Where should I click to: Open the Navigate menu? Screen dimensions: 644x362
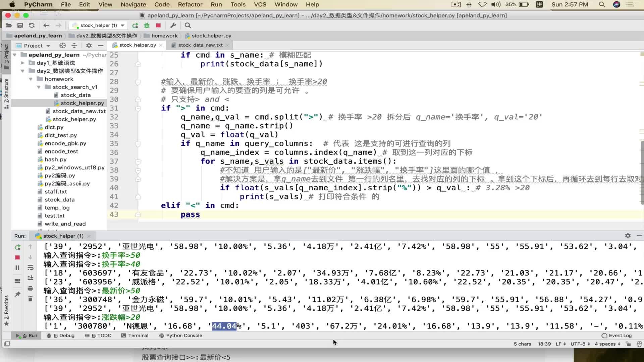pos(133,4)
